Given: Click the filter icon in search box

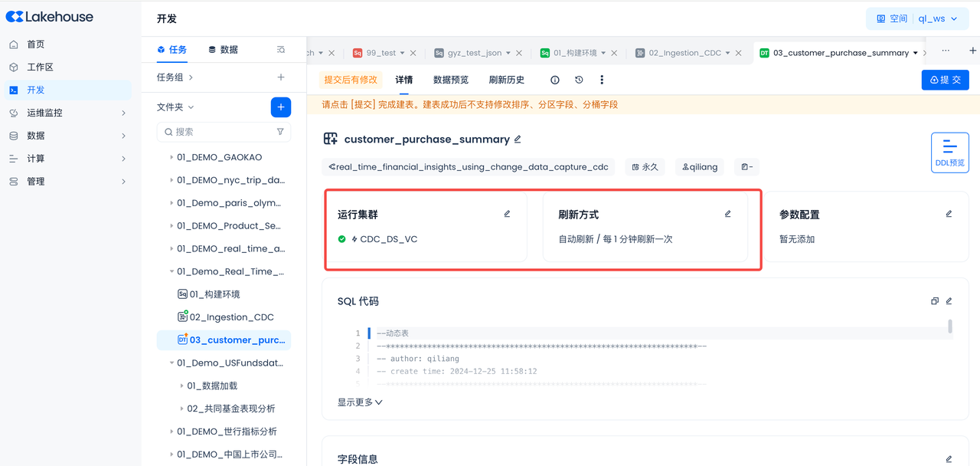Looking at the screenshot, I should [x=280, y=132].
